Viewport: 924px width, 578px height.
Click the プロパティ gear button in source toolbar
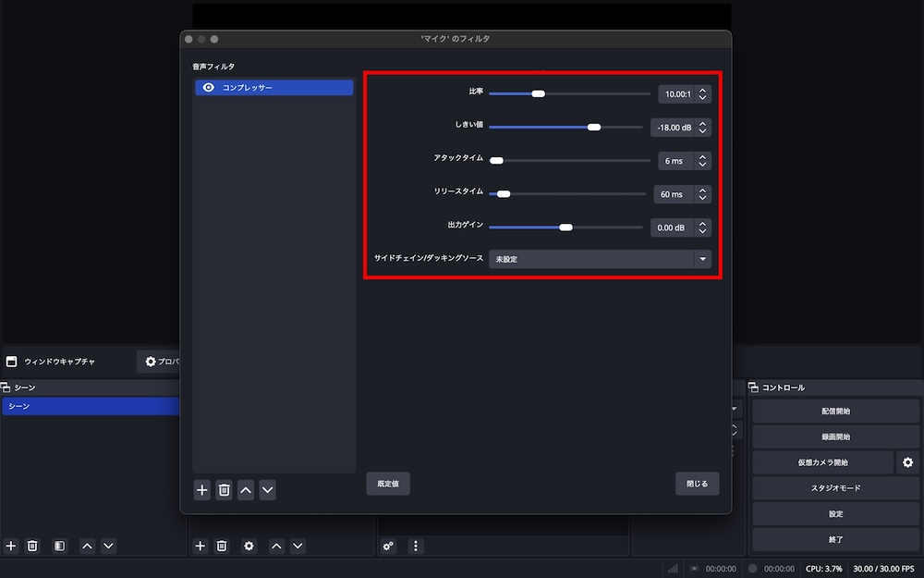[159, 362]
